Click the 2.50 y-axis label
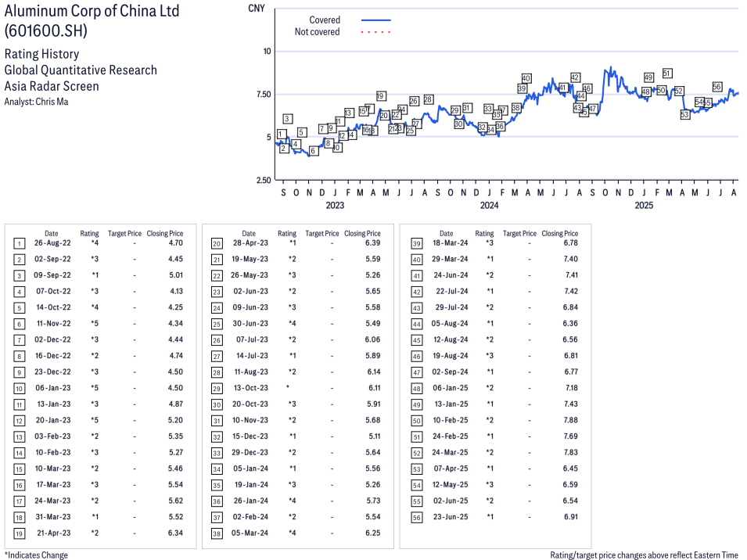The height and width of the screenshot is (560, 747). (x=264, y=180)
